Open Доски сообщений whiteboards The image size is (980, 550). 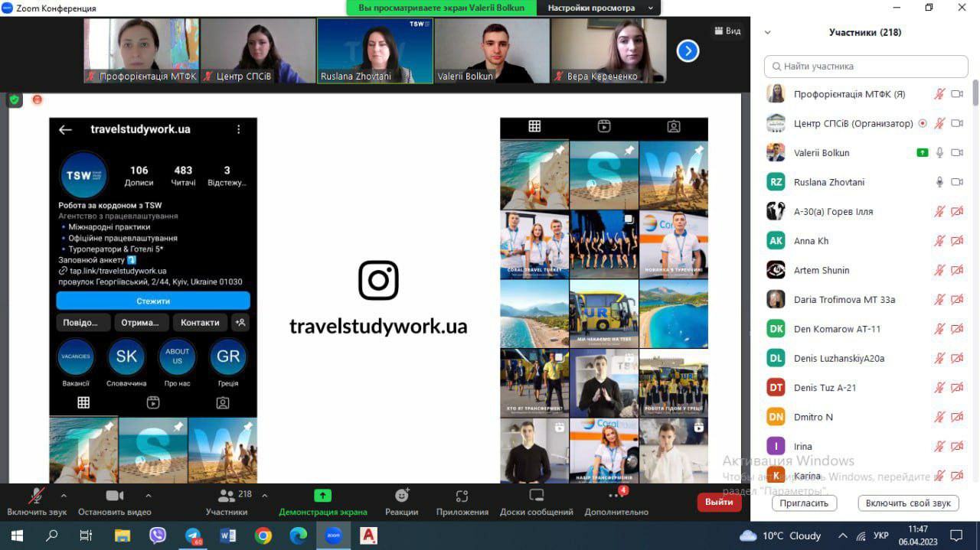coord(537,502)
